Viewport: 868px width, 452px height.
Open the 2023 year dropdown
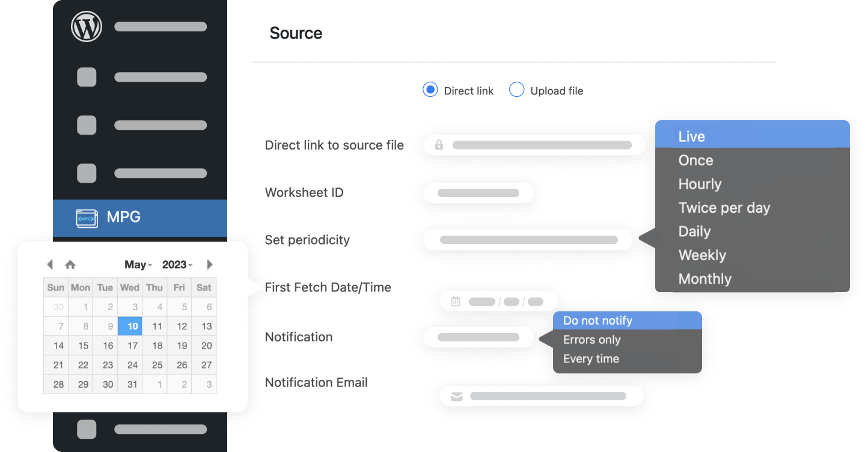pyautogui.click(x=176, y=264)
